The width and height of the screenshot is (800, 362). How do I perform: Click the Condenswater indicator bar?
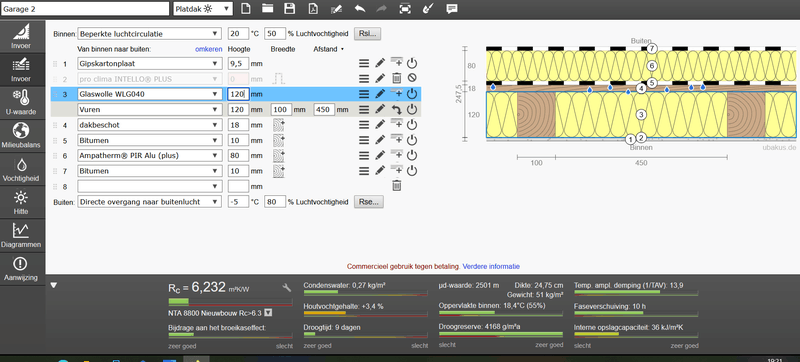[365, 294]
